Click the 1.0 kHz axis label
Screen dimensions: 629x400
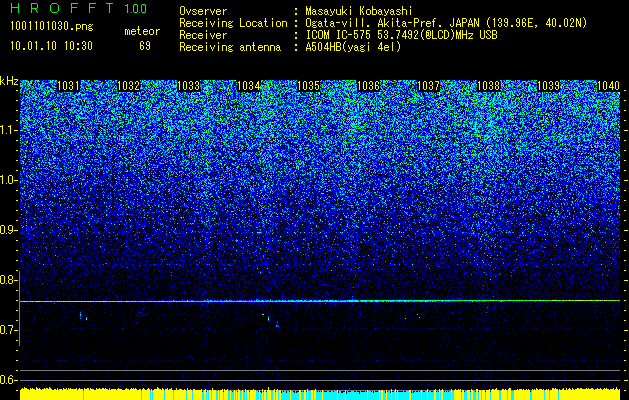[x=8, y=180]
